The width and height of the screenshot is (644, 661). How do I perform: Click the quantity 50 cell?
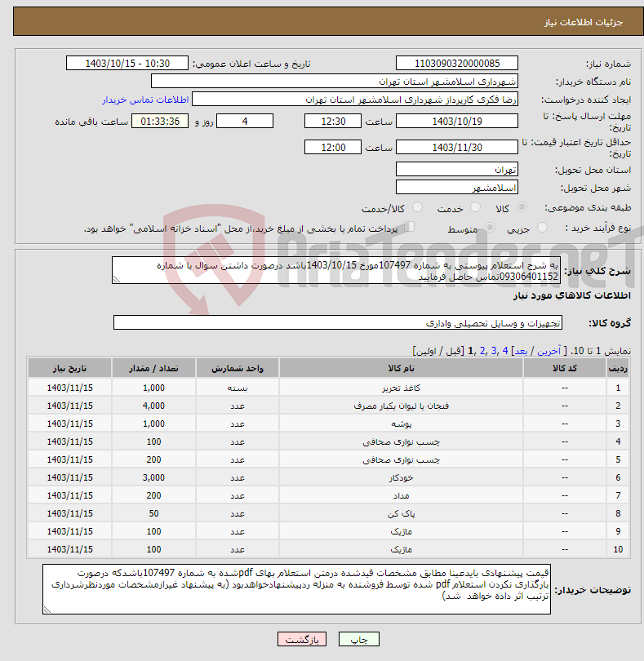pyautogui.click(x=153, y=513)
